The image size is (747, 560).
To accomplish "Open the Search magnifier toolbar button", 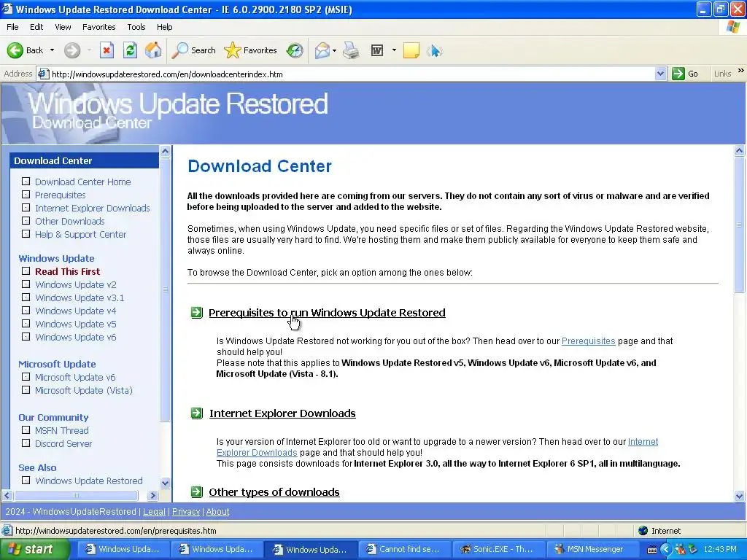I will [x=193, y=50].
